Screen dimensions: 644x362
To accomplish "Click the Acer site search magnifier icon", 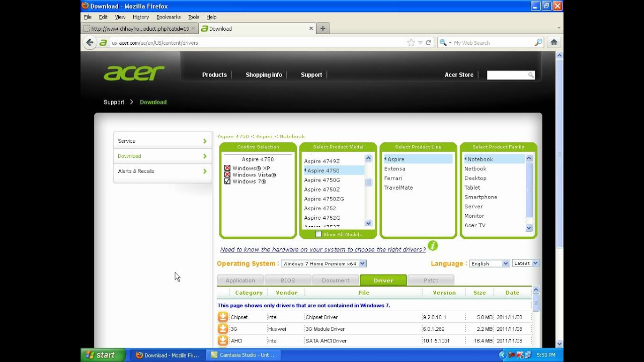I will [x=531, y=75].
